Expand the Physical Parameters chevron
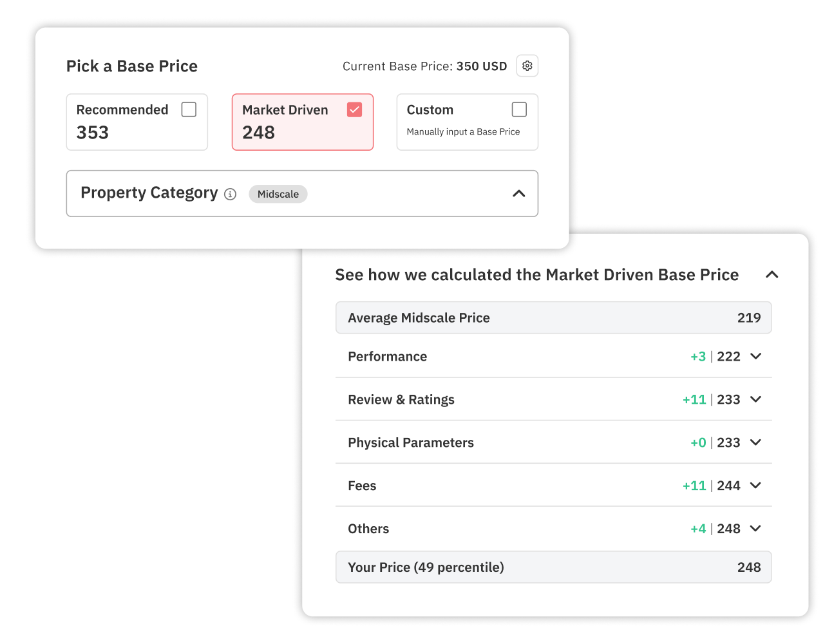 pos(756,442)
